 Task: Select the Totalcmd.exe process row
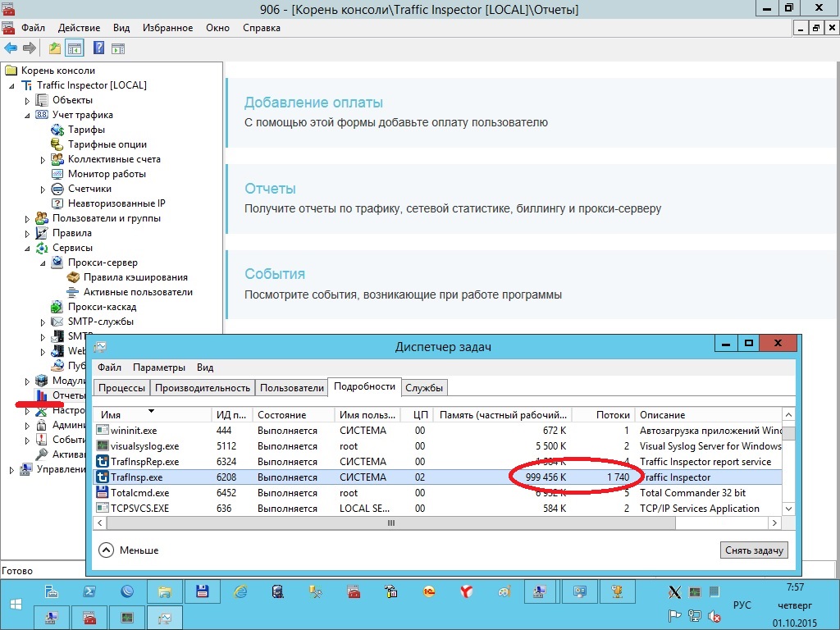coord(438,493)
